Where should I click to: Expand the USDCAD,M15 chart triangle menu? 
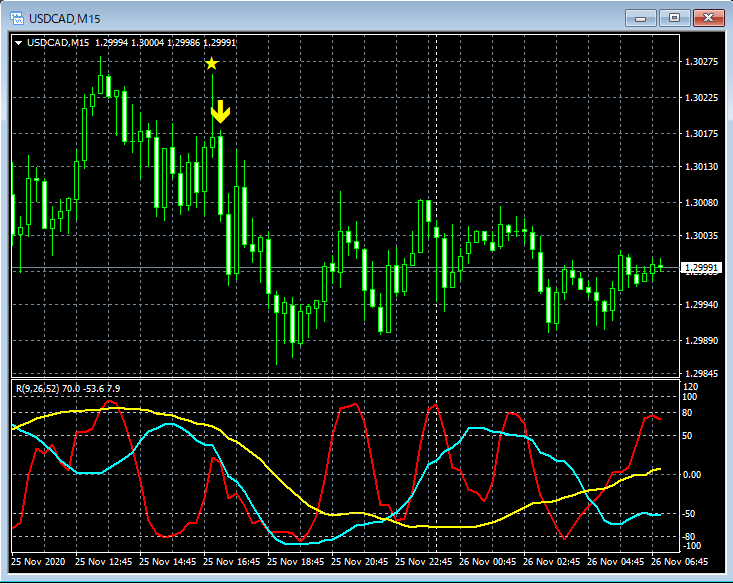[x=18, y=42]
